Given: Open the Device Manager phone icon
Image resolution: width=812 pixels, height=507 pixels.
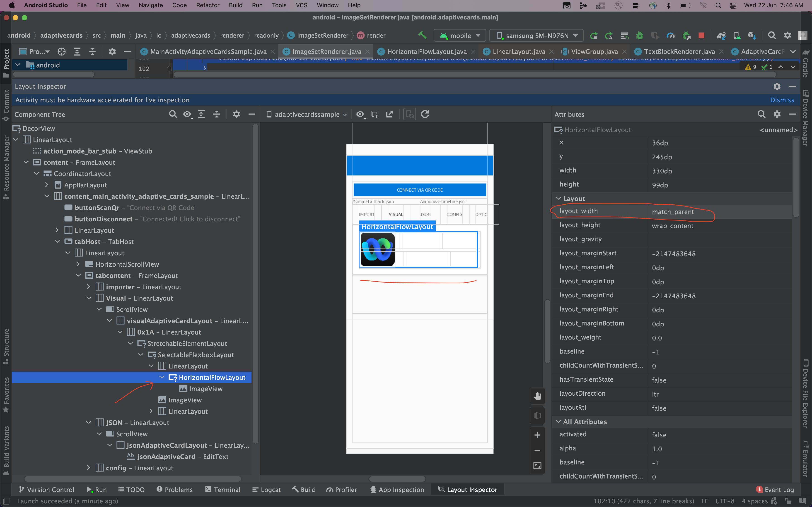Looking at the screenshot, I should [x=737, y=35].
